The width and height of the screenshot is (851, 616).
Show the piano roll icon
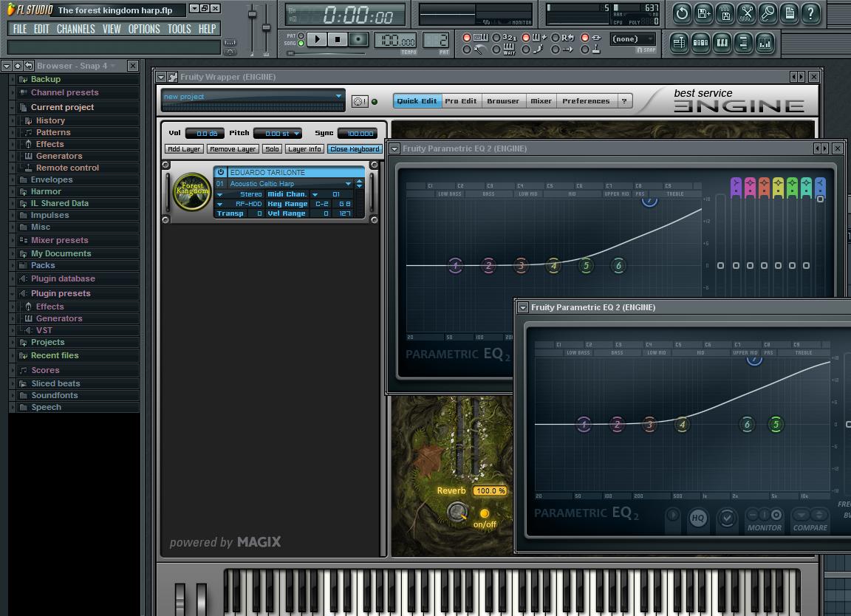[722, 44]
